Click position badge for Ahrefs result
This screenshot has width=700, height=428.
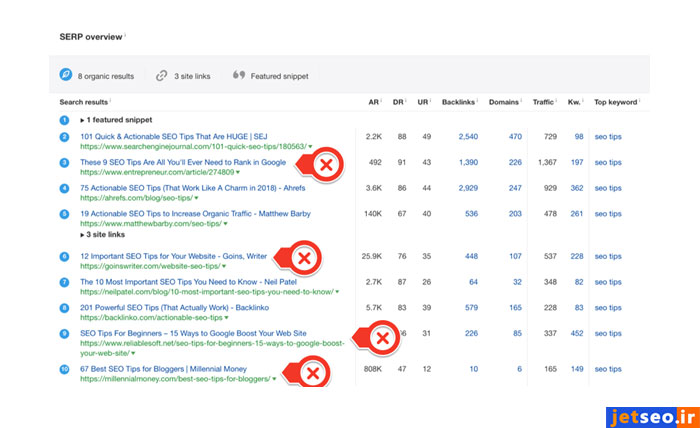(x=64, y=188)
